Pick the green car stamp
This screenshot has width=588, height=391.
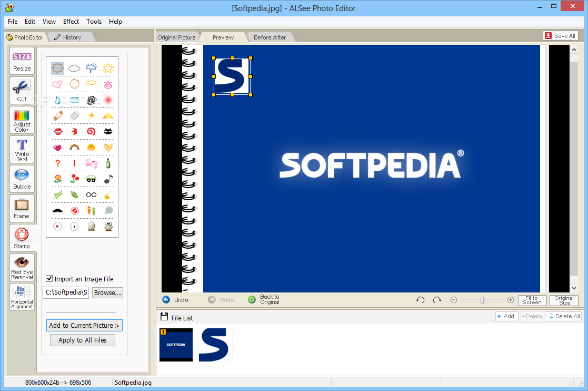click(91, 179)
